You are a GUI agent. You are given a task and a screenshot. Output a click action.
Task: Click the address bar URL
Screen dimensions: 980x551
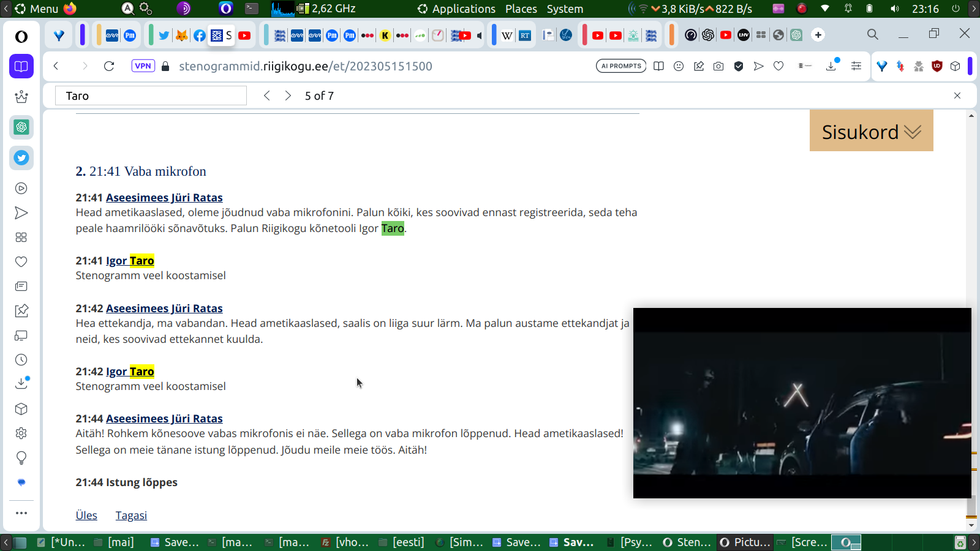[306, 66]
